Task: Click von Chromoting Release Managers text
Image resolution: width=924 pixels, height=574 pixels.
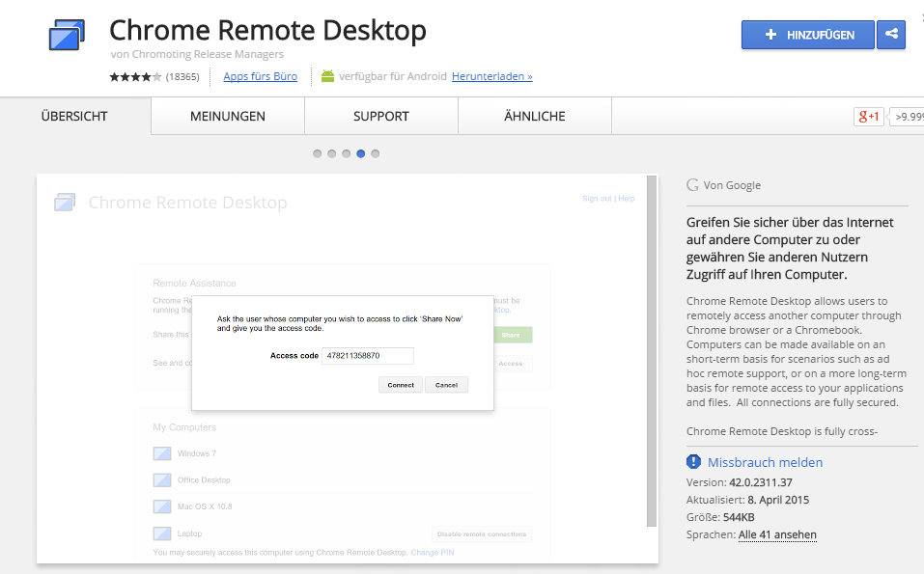Action: pyautogui.click(x=197, y=54)
